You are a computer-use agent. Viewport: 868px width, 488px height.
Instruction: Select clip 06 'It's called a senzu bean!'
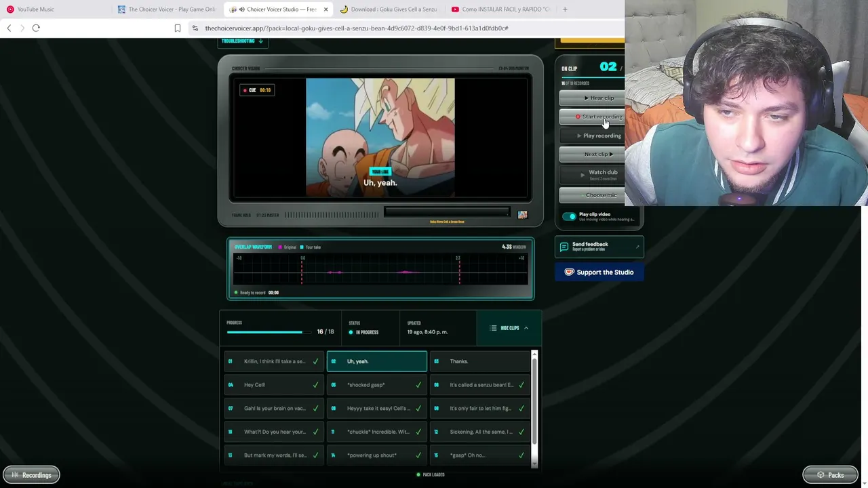[479, 385]
